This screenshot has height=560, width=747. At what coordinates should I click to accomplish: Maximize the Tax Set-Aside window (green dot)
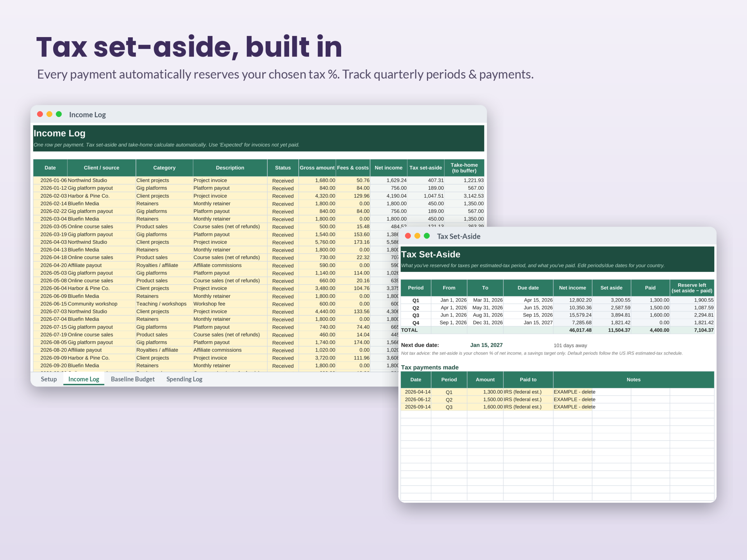point(427,236)
